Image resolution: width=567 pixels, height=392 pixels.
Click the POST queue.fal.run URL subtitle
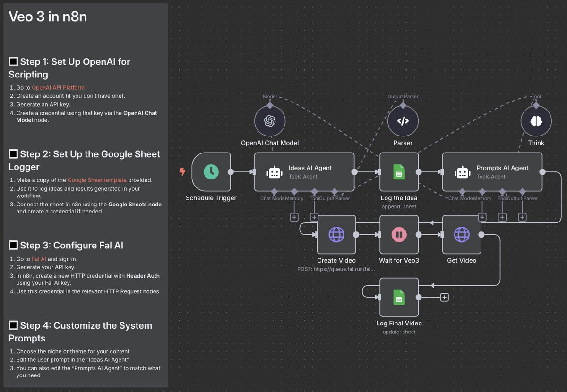tap(336, 269)
